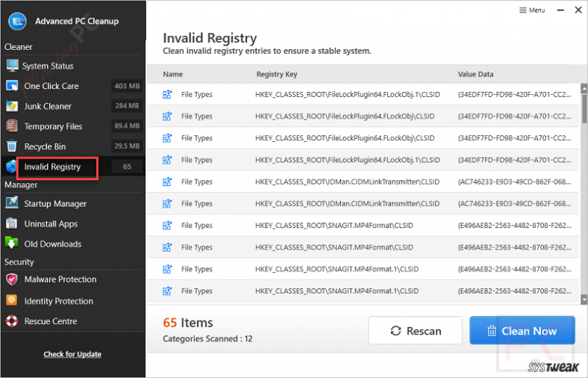
Task: Click the Check for Update link
Action: (72, 354)
